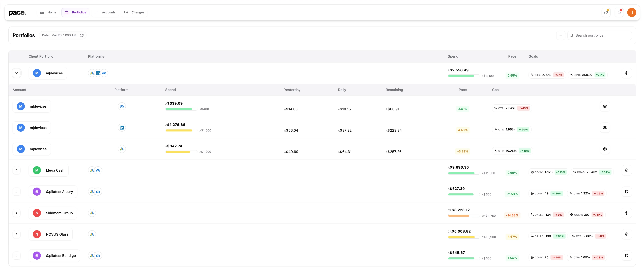This screenshot has height=271, width=644.
Task: Click m|devices portfolio spend progress bar
Action: (x=464, y=76)
